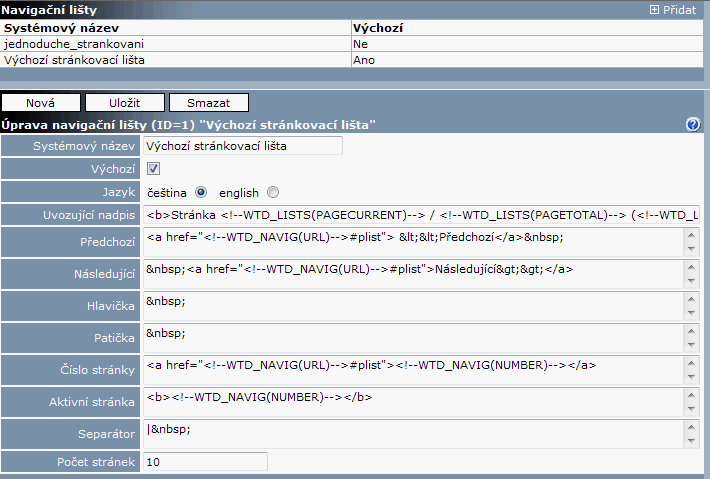Click the Smazat button

(x=208, y=102)
